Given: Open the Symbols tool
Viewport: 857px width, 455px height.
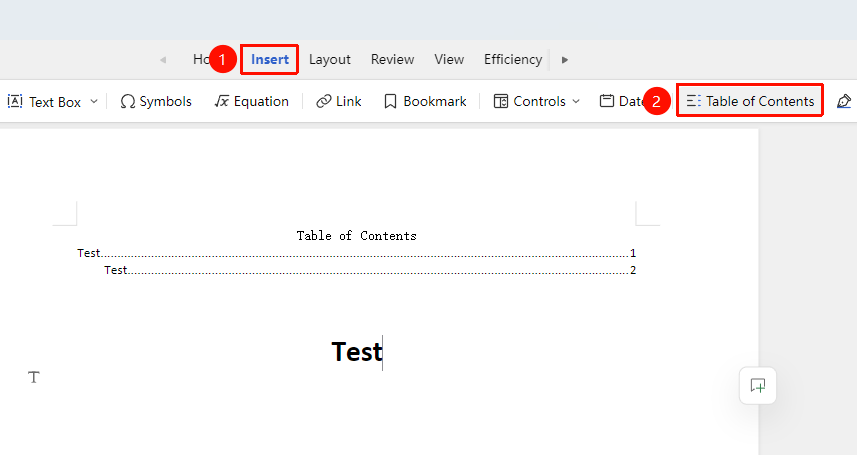Looking at the screenshot, I should click(x=156, y=102).
